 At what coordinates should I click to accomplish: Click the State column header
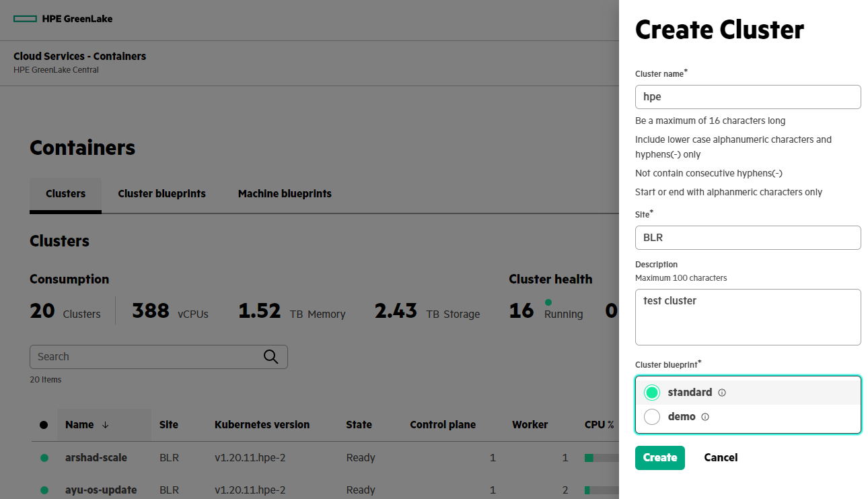(359, 425)
